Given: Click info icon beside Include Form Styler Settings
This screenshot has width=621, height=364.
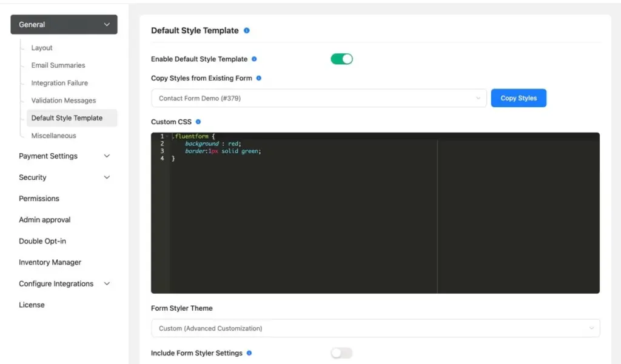Looking at the screenshot, I should 249,353.
